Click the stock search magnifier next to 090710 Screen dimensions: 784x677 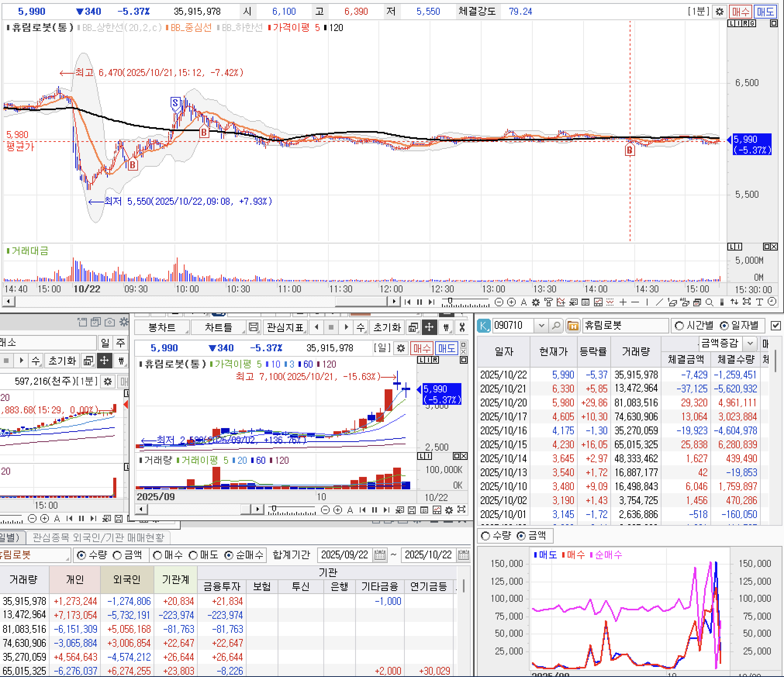pos(556,326)
